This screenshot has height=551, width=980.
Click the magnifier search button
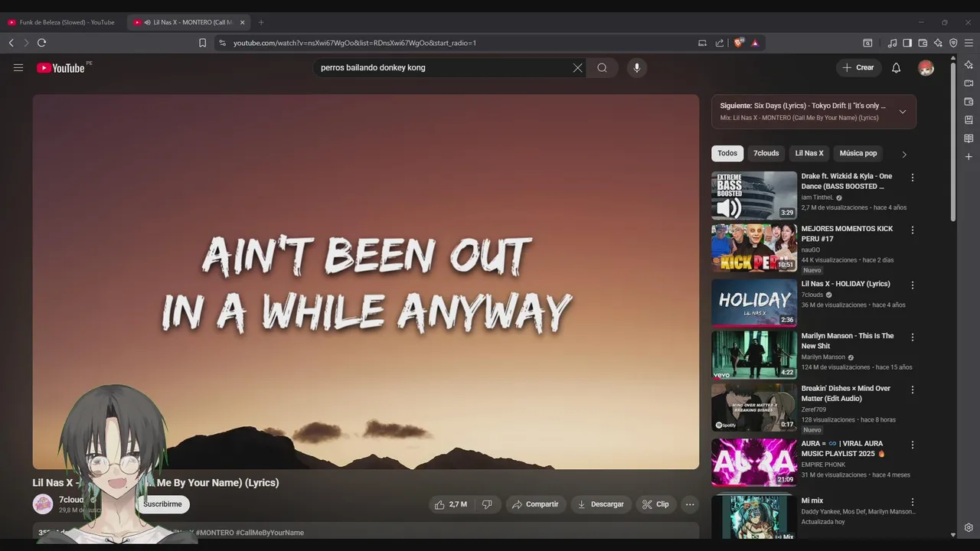point(603,67)
